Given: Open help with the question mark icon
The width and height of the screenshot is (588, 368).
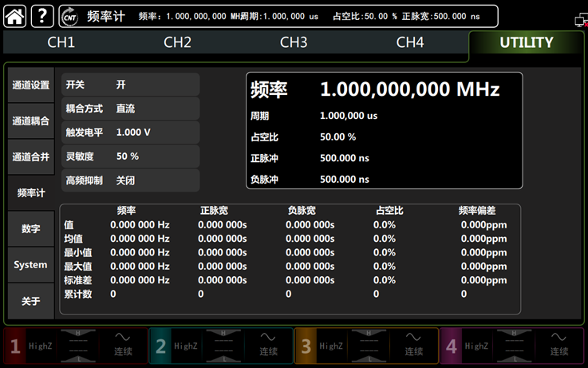Looking at the screenshot, I should pyautogui.click(x=42, y=15).
